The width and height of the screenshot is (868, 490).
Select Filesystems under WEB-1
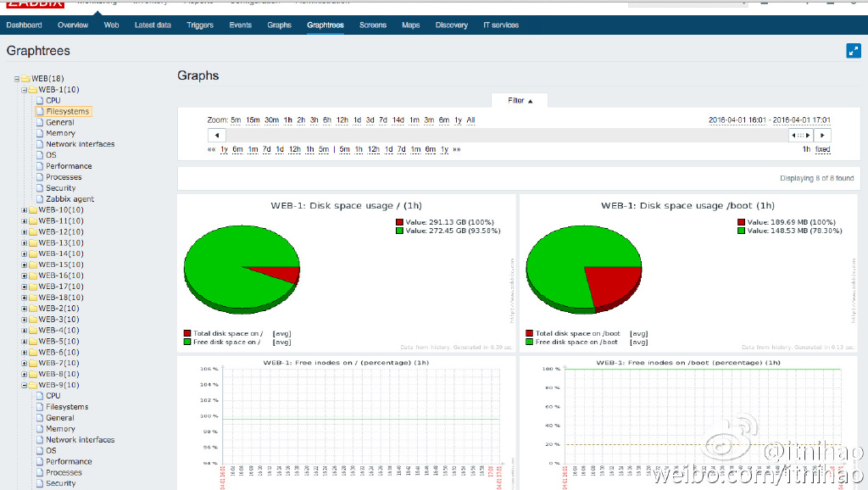[x=67, y=111]
